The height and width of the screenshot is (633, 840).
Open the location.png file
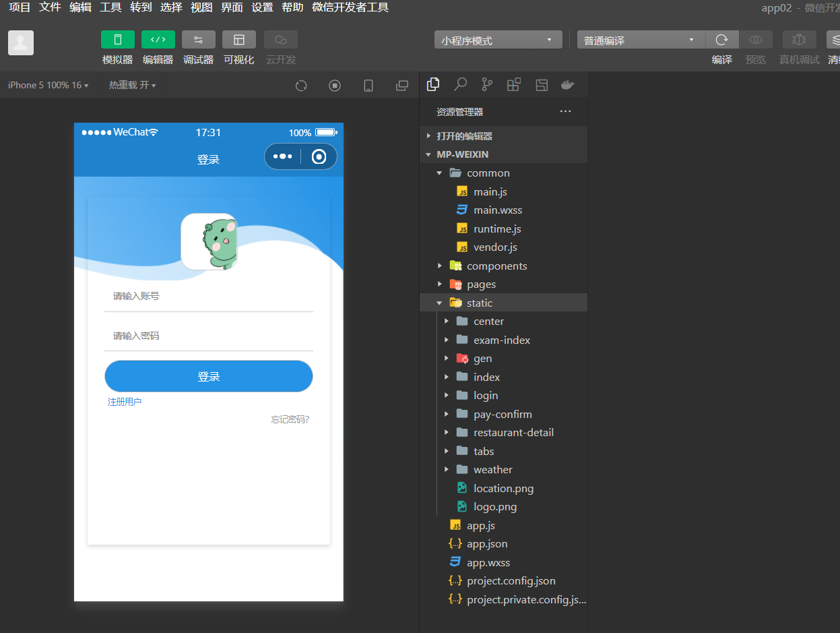tap(504, 488)
